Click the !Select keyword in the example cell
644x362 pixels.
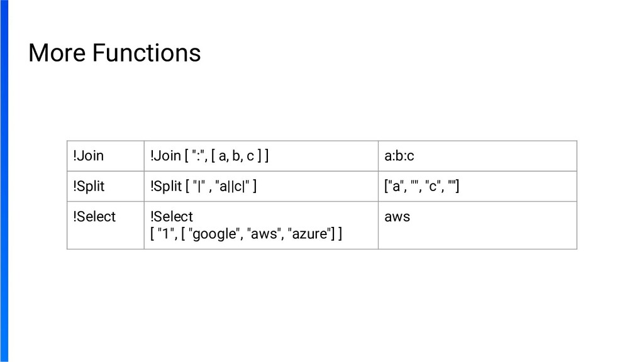click(172, 217)
